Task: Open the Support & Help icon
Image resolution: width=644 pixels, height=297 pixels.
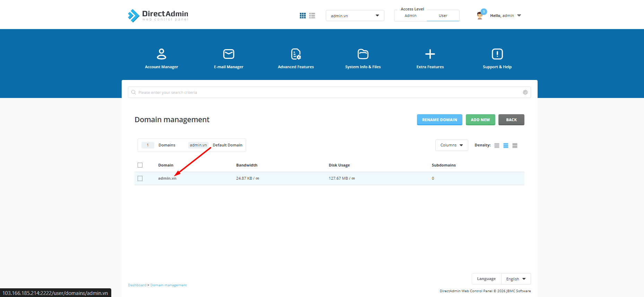Action: [x=497, y=54]
